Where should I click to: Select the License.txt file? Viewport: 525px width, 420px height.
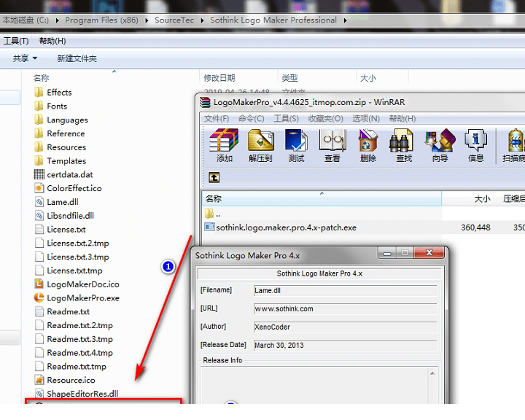tap(60, 230)
